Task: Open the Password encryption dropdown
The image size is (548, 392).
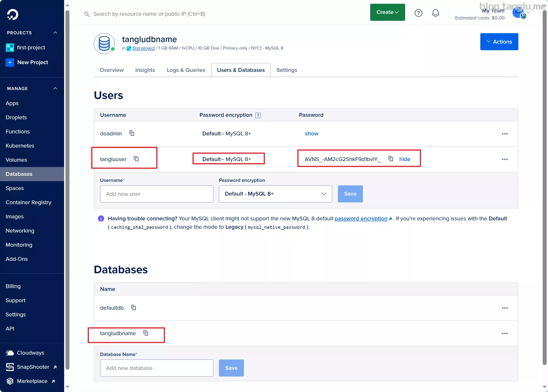Action: click(x=275, y=194)
